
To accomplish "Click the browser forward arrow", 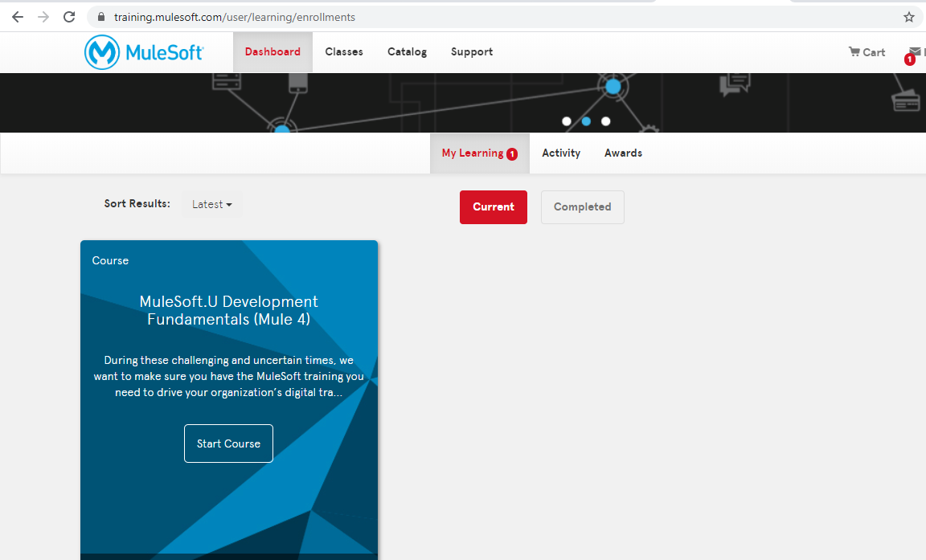I will point(43,17).
